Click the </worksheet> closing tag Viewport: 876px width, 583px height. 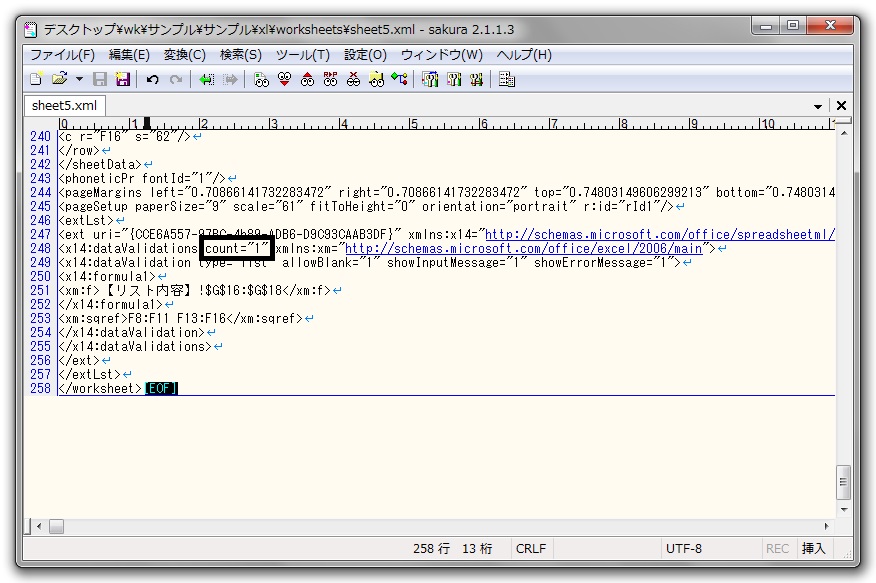coord(100,389)
